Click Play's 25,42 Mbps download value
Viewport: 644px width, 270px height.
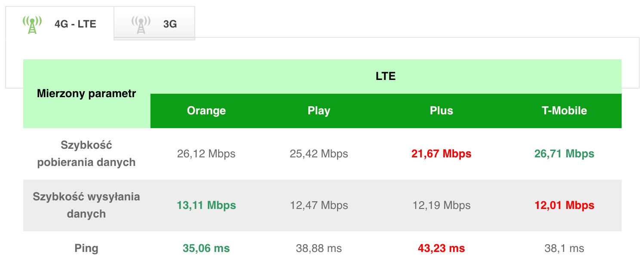(x=319, y=154)
